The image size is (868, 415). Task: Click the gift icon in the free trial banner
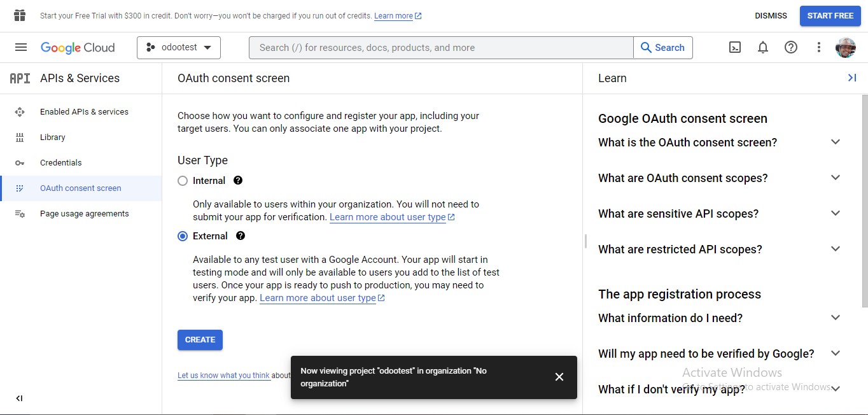[20, 15]
